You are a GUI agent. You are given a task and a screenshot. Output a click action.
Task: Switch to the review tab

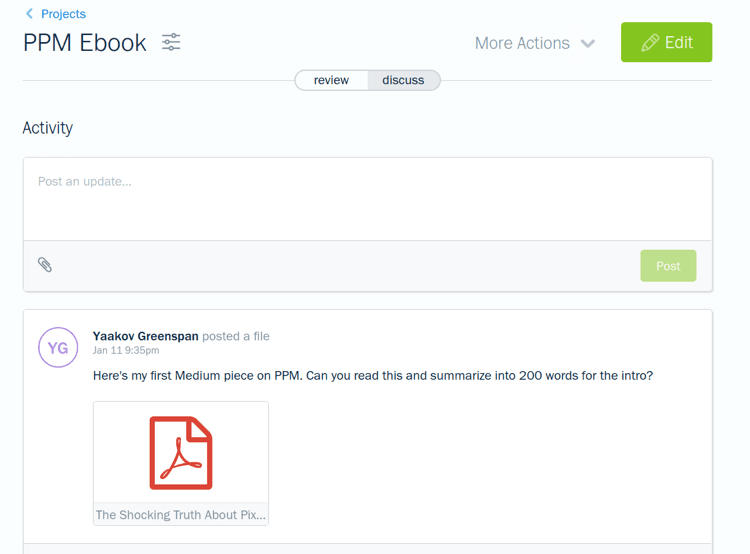tap(331, 80)
